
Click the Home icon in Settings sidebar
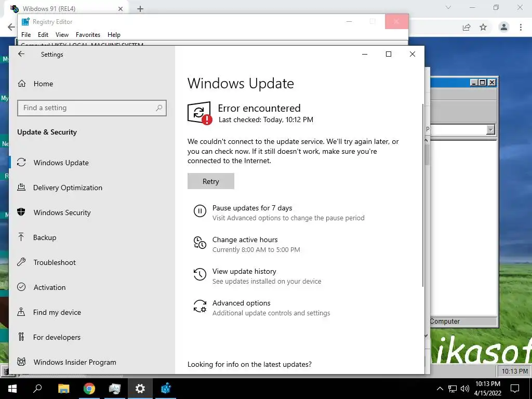[x=22, y=84]
